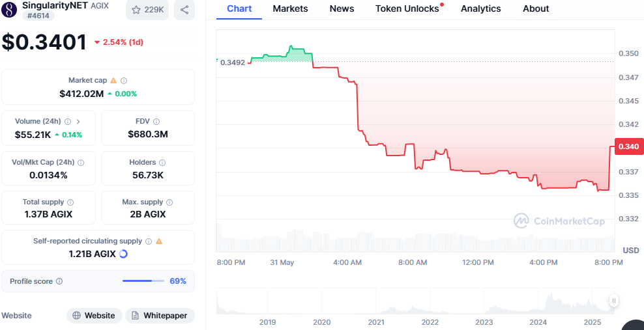Click the 56.73K holders value
This screenshot has width=644, height=330.
pos(148,176)
